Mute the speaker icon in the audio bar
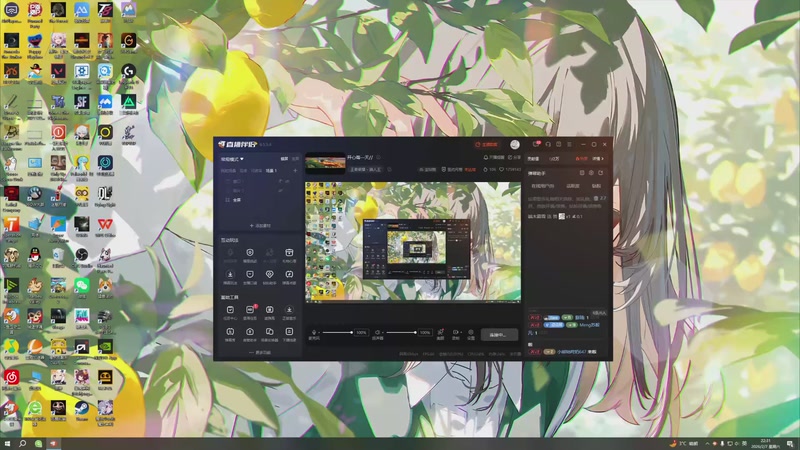Image resolution: width=800 pixels, height=450 pixels. [x=377, y=332]
